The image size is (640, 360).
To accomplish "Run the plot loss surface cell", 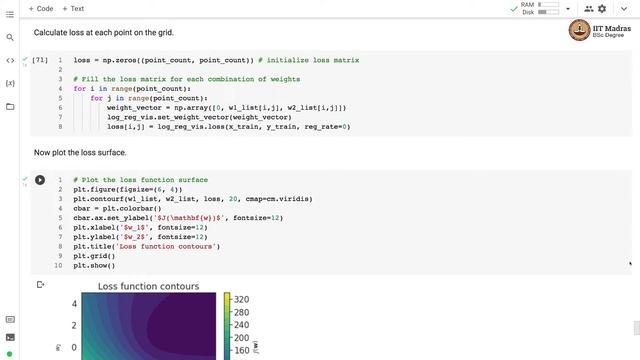I will tap(40, 180).
